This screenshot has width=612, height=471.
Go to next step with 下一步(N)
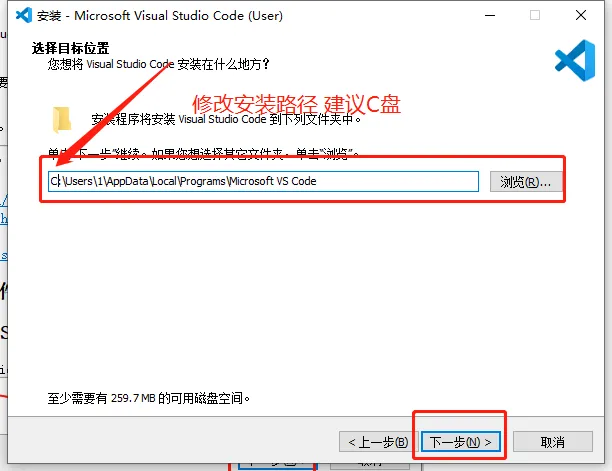click(461, 442)
